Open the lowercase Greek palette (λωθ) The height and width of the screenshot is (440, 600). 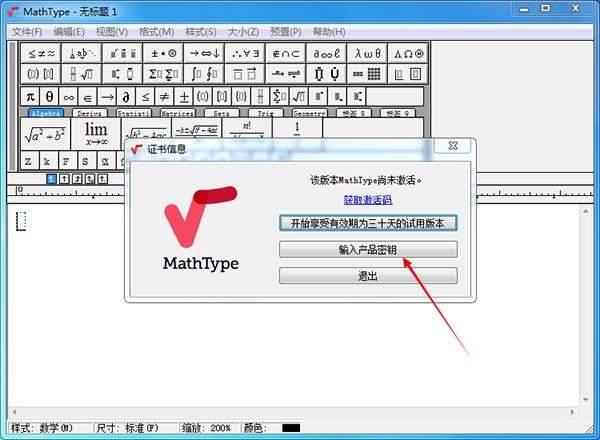(367, 54)
